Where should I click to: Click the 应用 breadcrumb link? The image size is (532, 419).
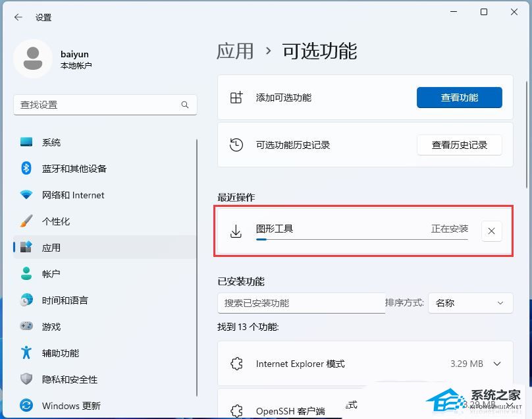(235, 51)
